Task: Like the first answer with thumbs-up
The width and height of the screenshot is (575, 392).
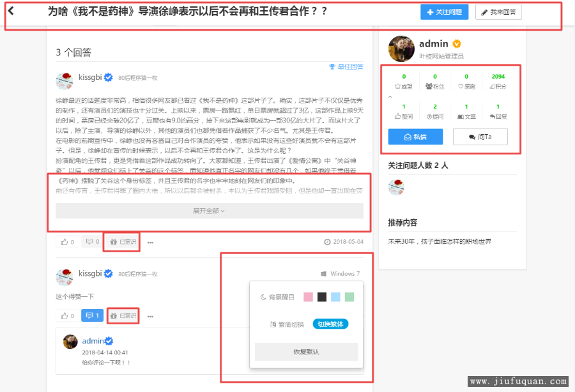Action: click(x=68, y=242)
